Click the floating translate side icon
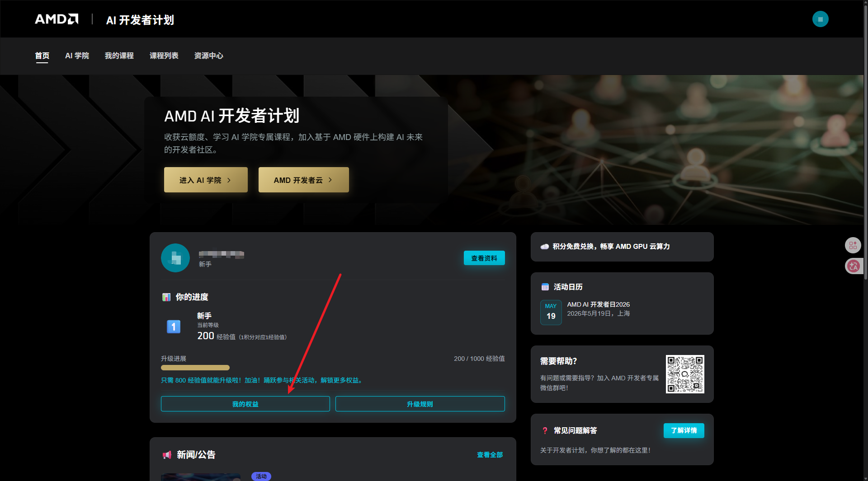 point(853,266)
